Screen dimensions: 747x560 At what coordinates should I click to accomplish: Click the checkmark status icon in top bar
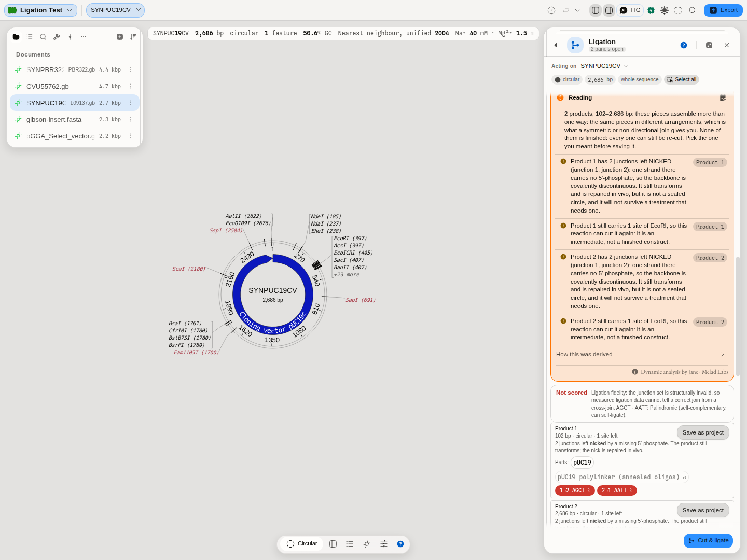(x=551, y=10)
